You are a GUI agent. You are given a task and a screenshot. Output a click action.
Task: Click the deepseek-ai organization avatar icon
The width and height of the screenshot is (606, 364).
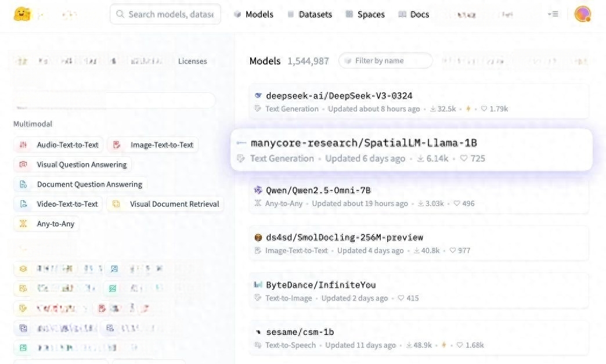pos(258,95)
